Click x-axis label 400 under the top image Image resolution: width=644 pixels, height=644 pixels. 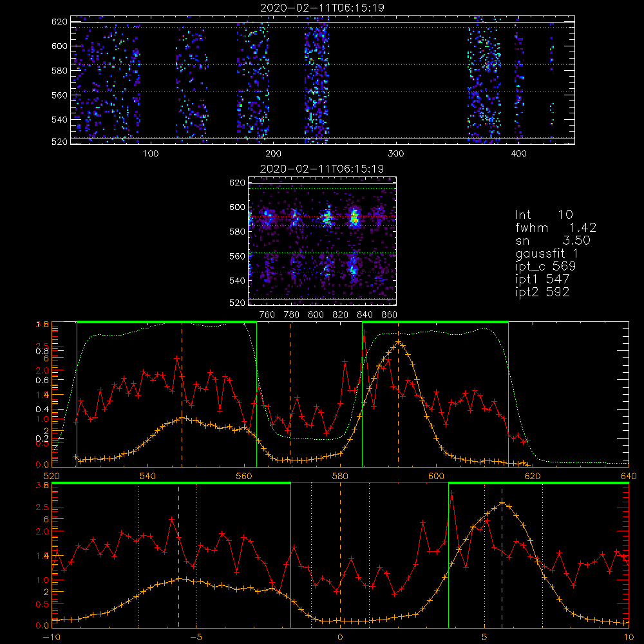pyautogui.click(x=518, y=154)
